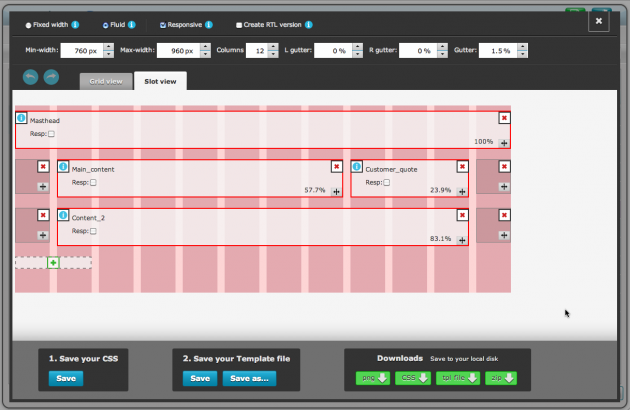This screenshot has height=410, width=630.
Task: Enable Create RTL version checkbox
Action: click(x=238, y=24)
